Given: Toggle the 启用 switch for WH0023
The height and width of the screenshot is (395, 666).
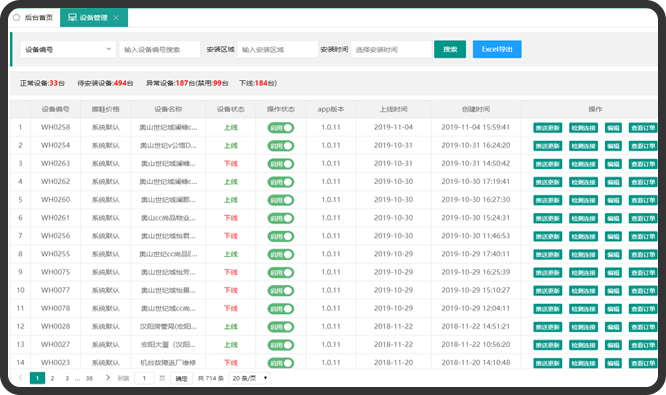Looking at the screenshot, I should 281,363.
